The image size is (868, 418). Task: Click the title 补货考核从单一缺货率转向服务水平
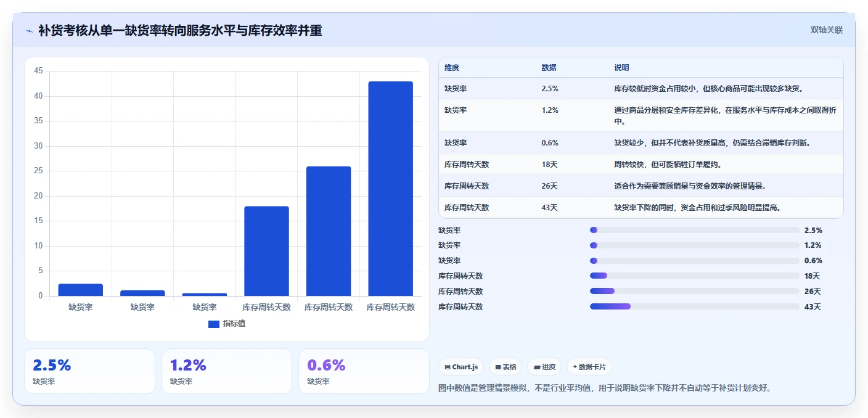pos(180,30)
